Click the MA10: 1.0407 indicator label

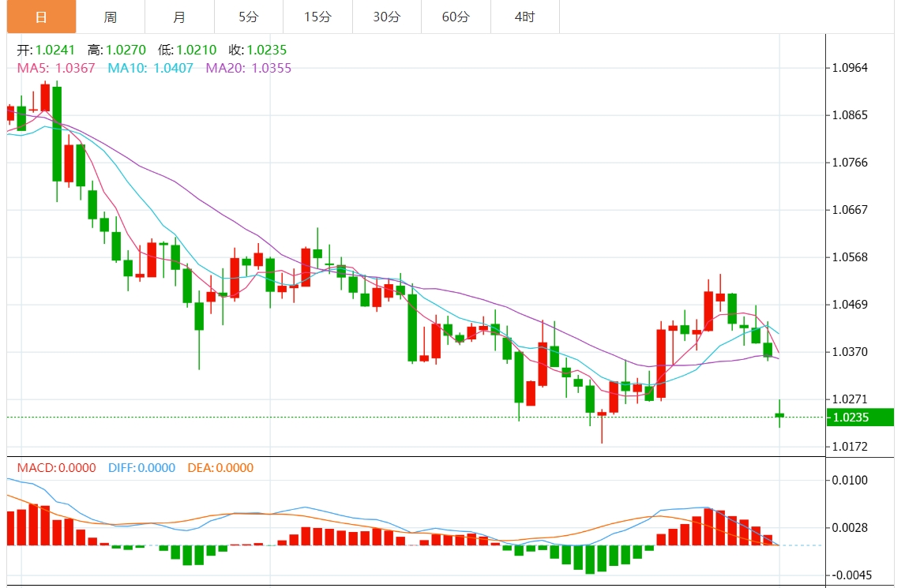(150, 69)
